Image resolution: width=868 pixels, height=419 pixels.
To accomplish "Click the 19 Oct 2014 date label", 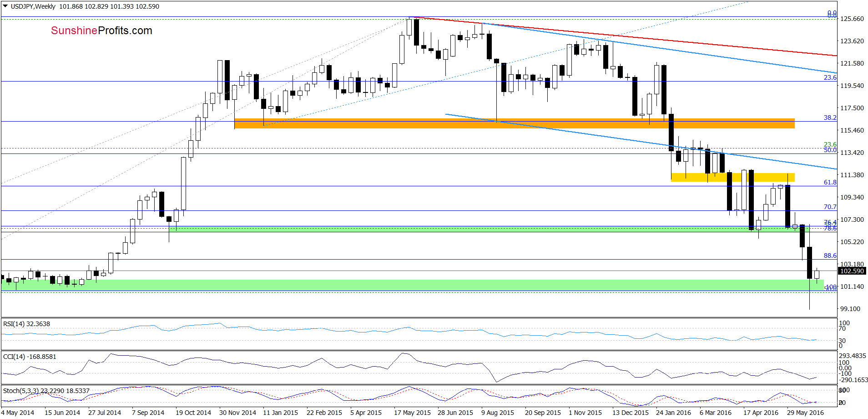I will [x=193, y=413].
